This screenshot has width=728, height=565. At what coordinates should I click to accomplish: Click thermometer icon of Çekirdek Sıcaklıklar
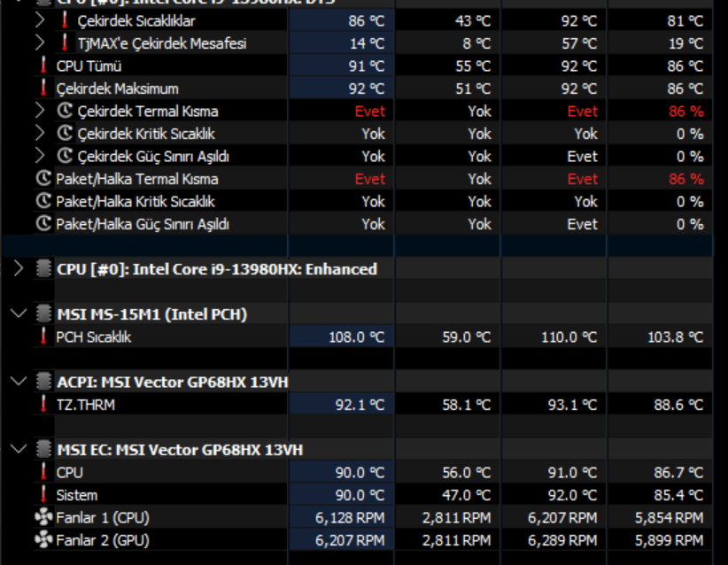tap(65, 20)
